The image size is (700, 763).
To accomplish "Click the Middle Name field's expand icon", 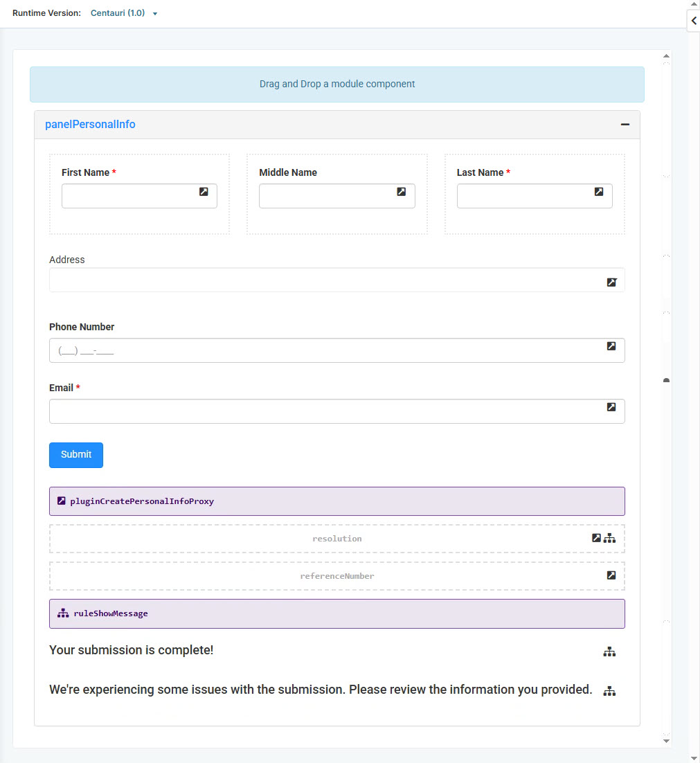I will click(402, 192).
